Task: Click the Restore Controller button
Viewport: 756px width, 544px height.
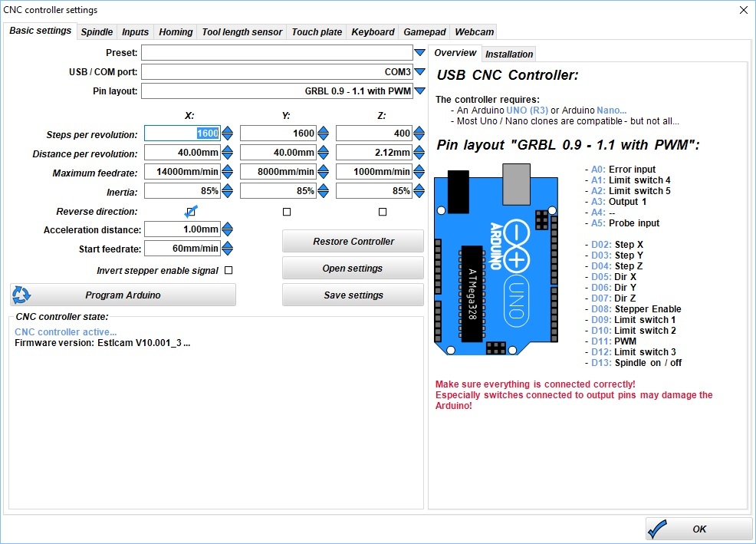Action: [x=353, y=242]
